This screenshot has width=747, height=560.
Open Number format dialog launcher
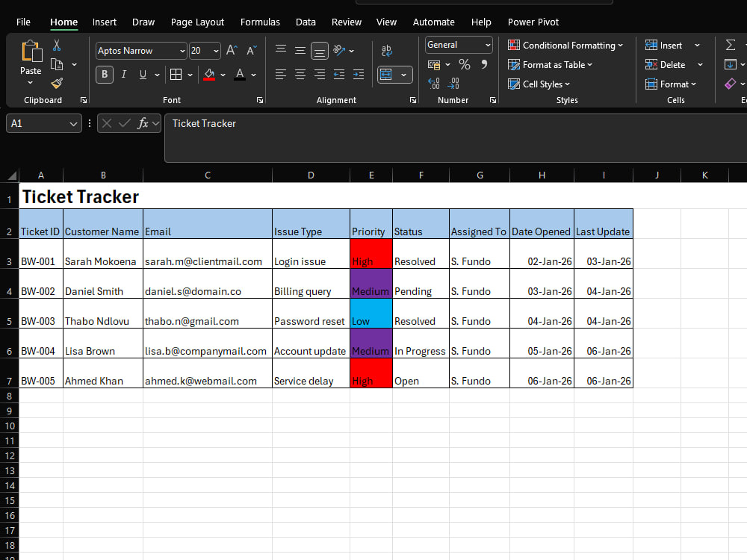click(493, 100)
